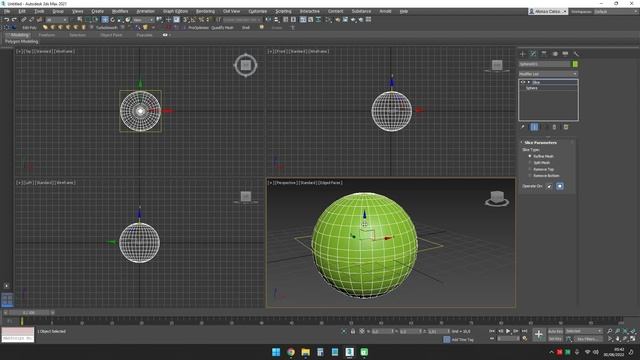This screenshot has width=640, height=360.
Task: Click the large Set Key plus button
Action: click(x=539, y=335)
